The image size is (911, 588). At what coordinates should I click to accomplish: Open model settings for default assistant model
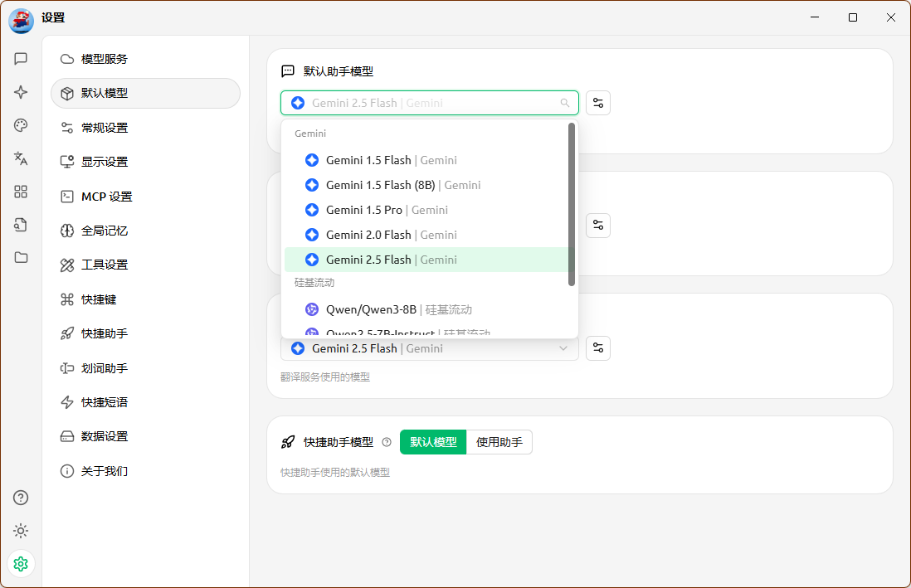[x=598, y=103]
